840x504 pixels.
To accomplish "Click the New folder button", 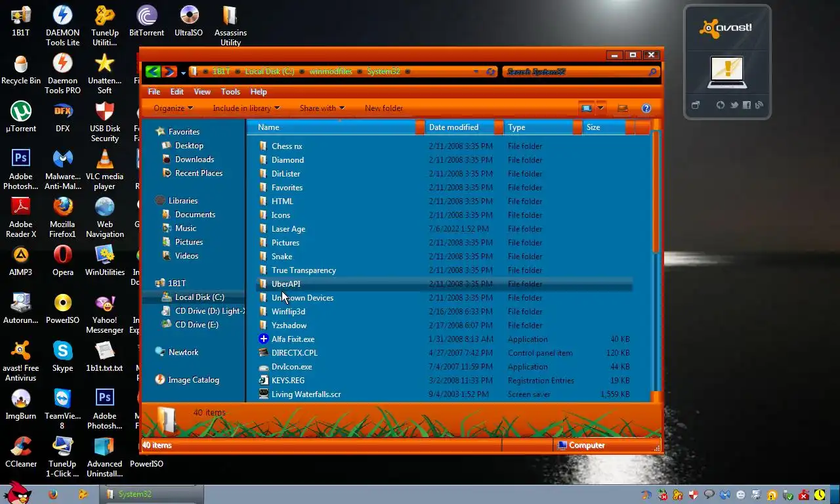I will (384, 108).
